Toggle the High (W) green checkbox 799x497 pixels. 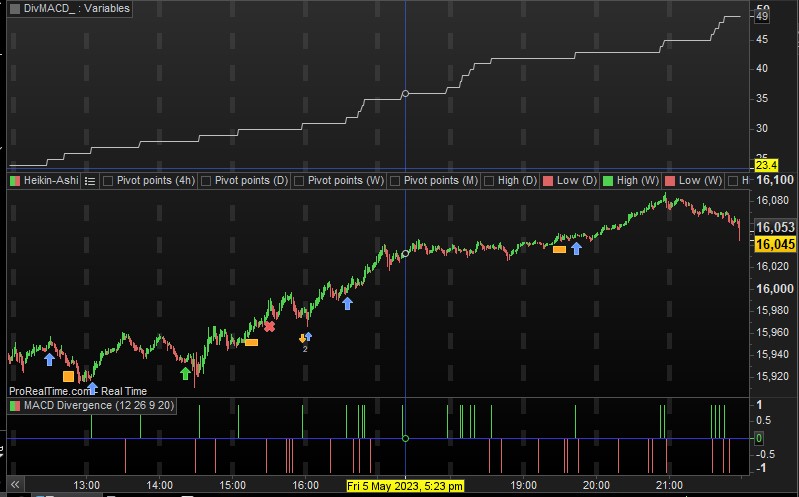click(x=608, y=181)
